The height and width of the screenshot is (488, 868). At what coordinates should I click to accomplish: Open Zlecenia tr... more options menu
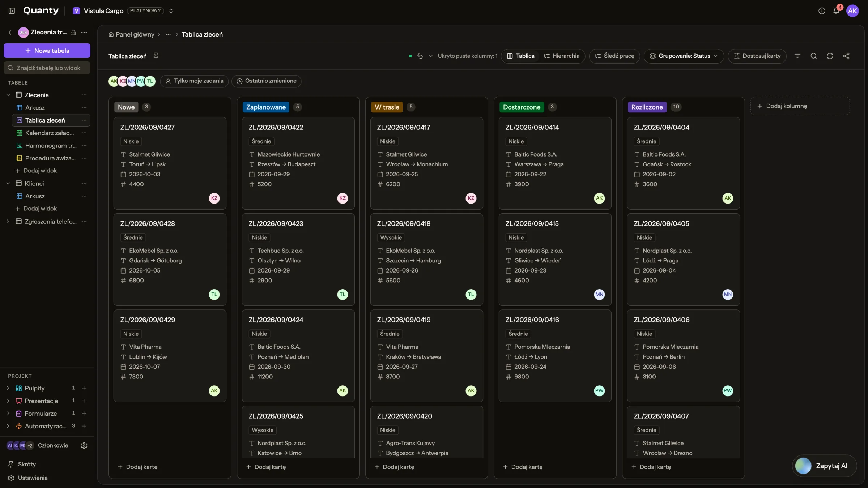click(84, 33)
